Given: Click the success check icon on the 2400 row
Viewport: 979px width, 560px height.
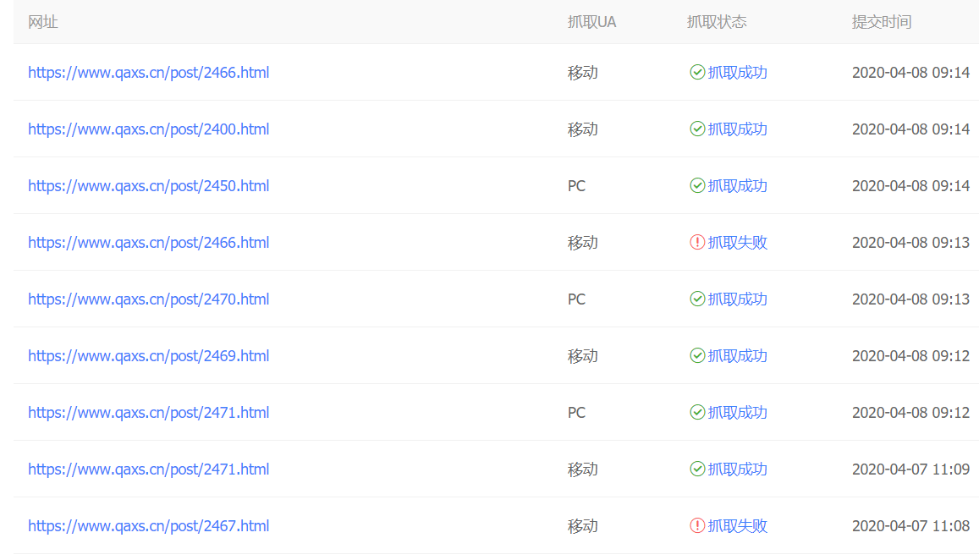Looking at the screenshot, I should click(696, 129).
